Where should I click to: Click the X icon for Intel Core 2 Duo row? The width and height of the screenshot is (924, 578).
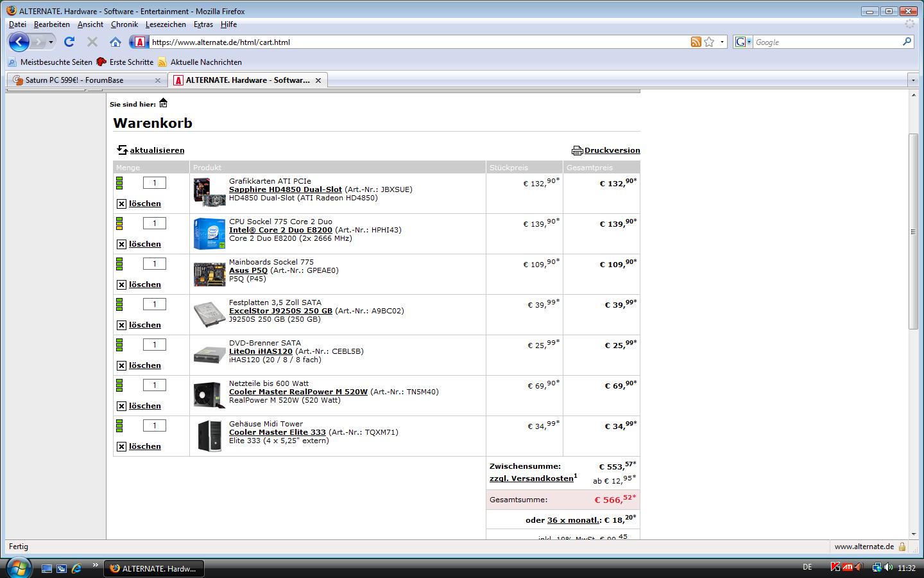(121, 244)
